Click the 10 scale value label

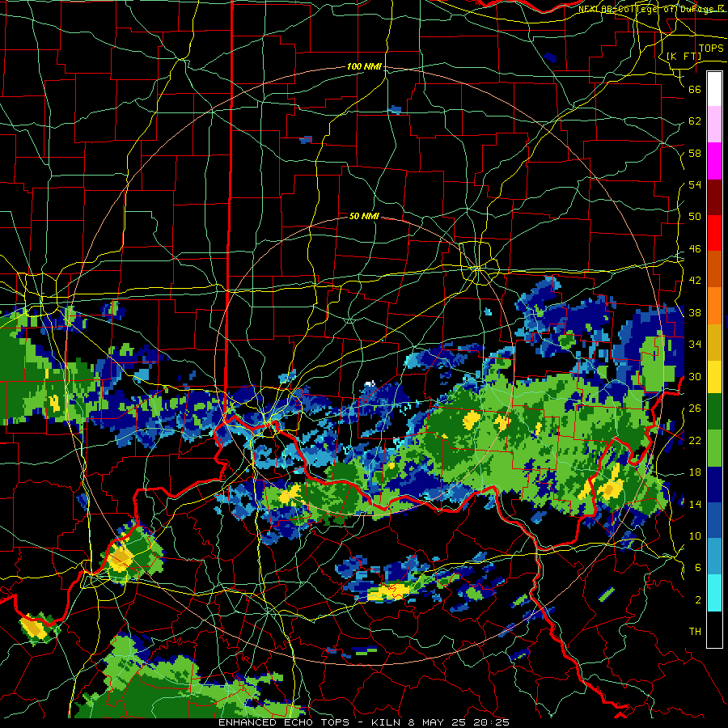[695, 535]
